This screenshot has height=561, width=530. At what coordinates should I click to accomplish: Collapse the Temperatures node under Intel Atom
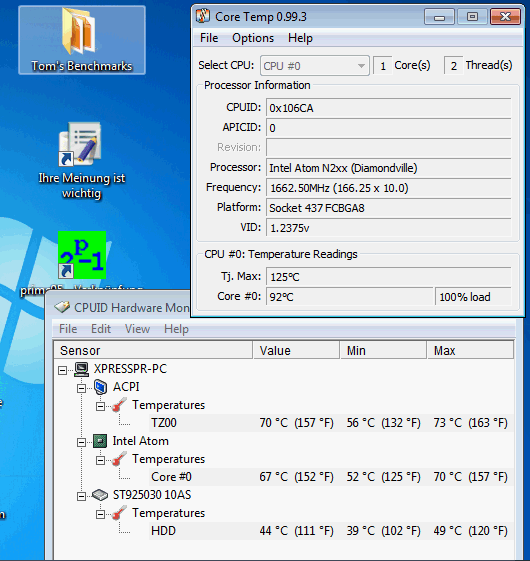(101, 460)
